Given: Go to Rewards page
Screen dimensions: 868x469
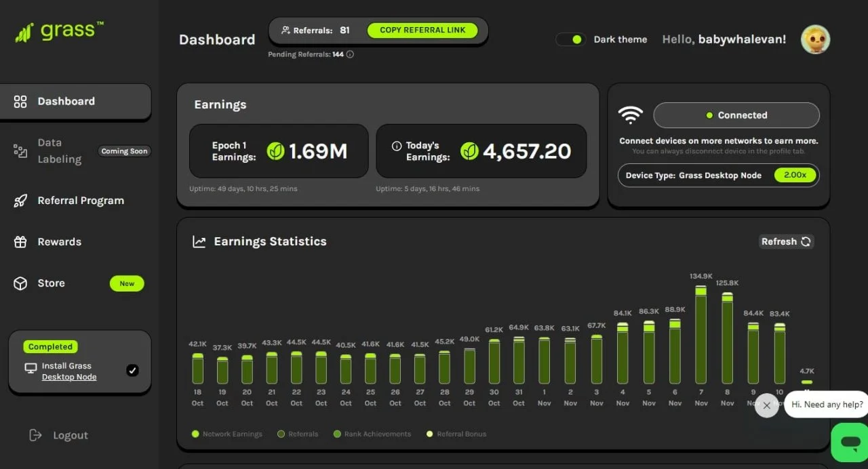Looking at the screenshot, I should tap(59, 242).
